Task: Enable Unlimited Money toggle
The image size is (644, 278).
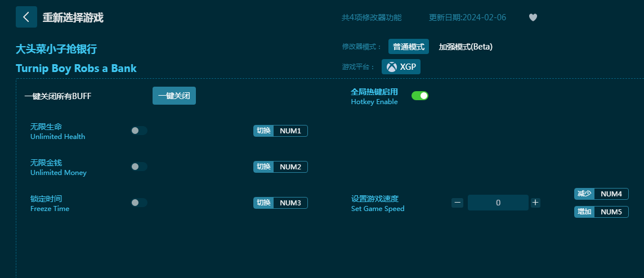Action: pos(139,167)
